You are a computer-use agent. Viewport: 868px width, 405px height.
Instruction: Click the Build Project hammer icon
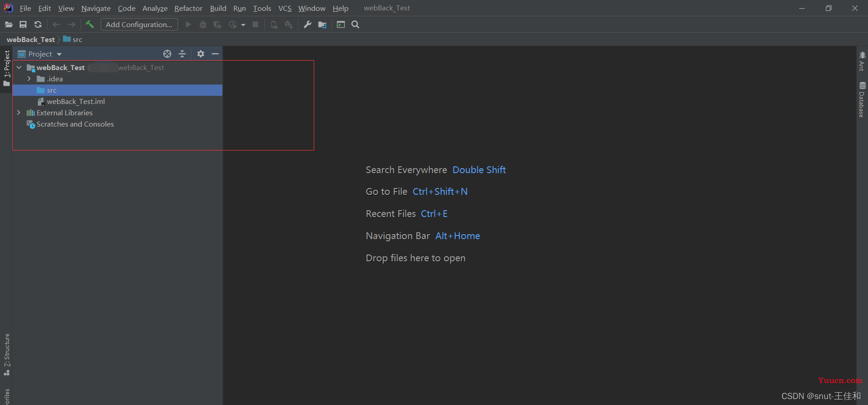[90, 24]
